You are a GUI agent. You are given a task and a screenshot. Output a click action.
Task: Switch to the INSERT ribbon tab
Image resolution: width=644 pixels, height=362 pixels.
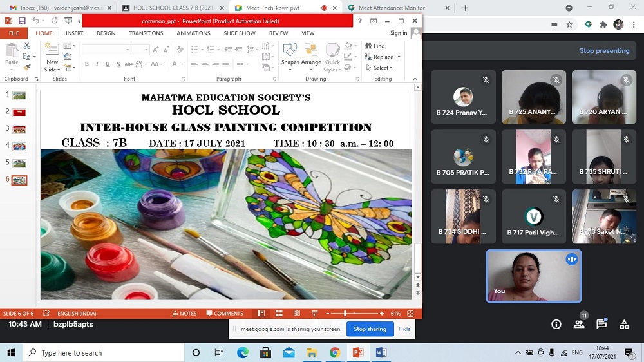coord(74,33)
